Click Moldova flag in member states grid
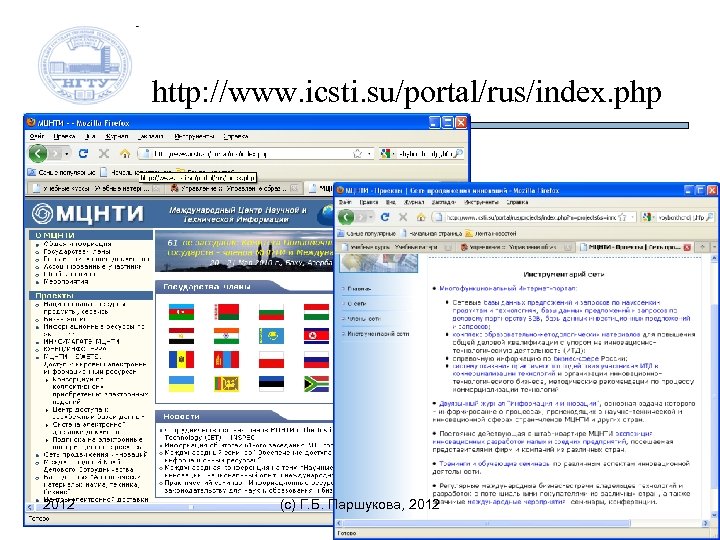This screenshot has height=540, width=720. coord(181,360)
